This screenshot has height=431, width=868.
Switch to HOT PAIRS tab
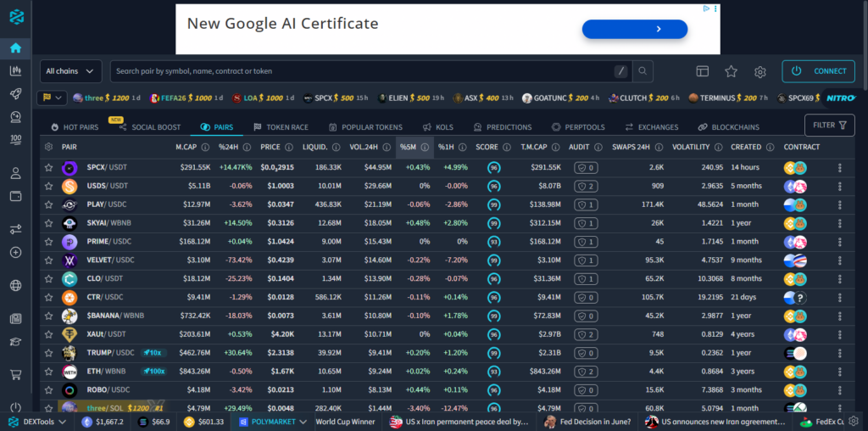coord(75,127)
